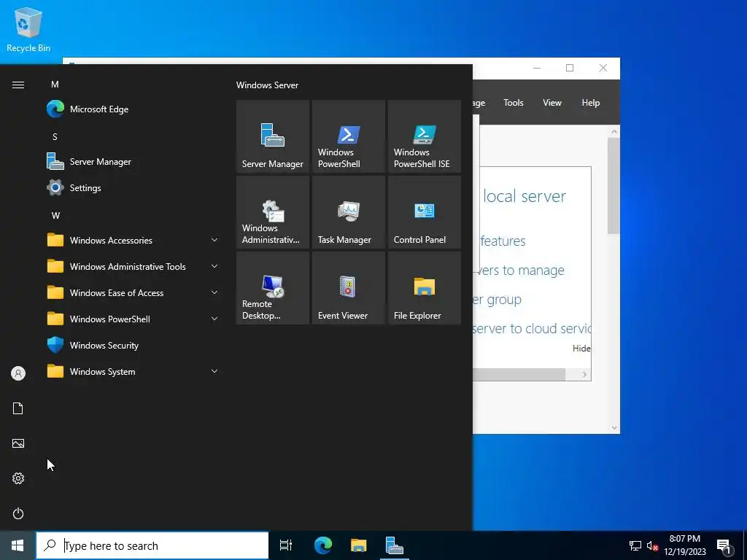747x560 pixels.
Task: Open Windows Security from the app list
Action: pos(133,345)
